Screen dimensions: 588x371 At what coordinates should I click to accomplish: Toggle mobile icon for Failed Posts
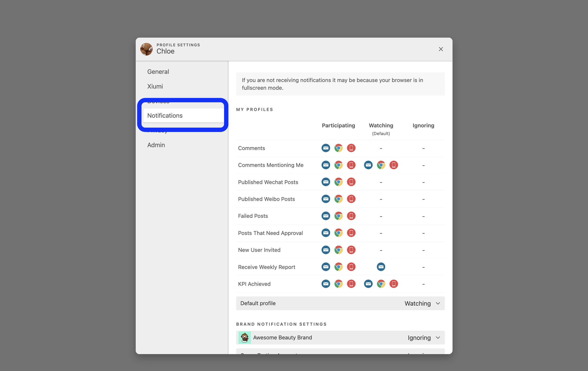pyautogui.click(x=351, y=216)
